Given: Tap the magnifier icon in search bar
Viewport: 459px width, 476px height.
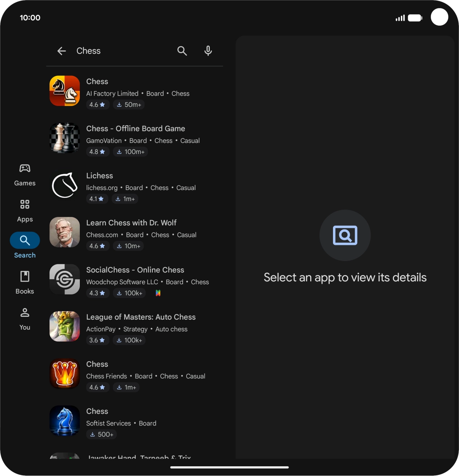Looking at the screenshot, I should point(182,51).
